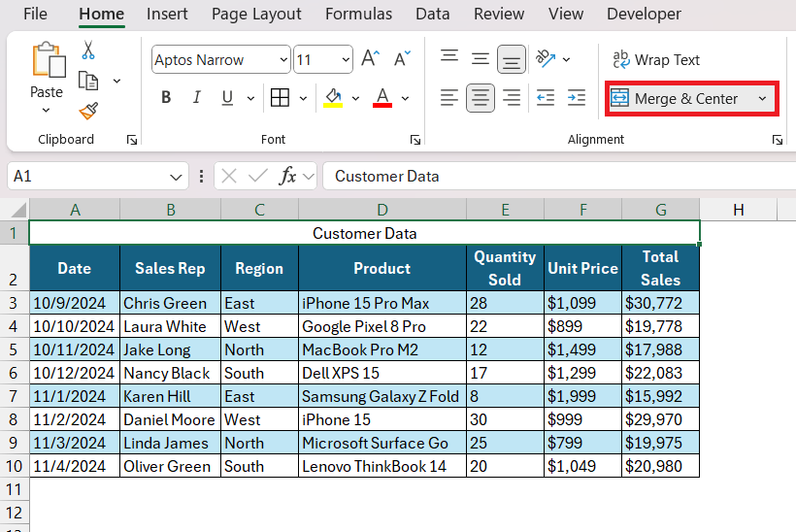The height and width of the screenshot is (532, 796).
Task: Switch to the Review tab
Action: click(x=499, y=14)
